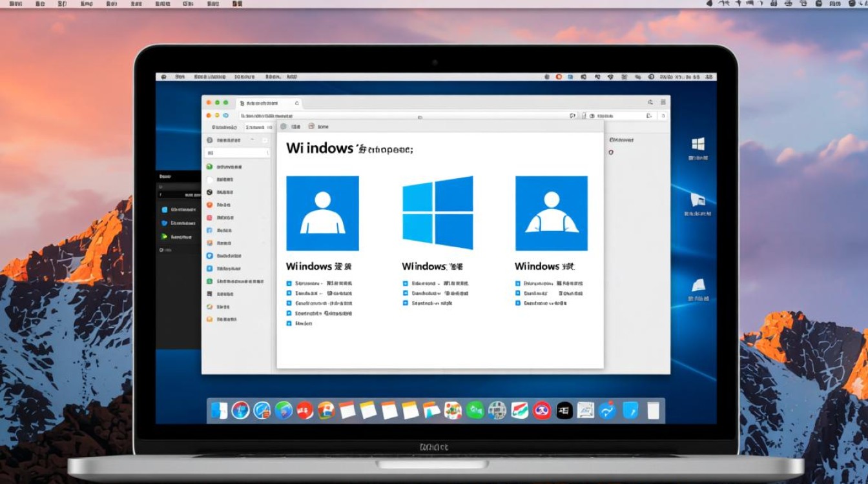Click the home icon in the page's toolbar
The height and width of the screenshot is (484, 868).
click(312, 126)
